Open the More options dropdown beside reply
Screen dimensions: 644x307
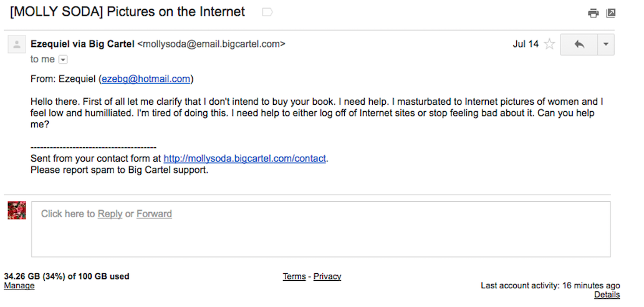pos(605,44)
